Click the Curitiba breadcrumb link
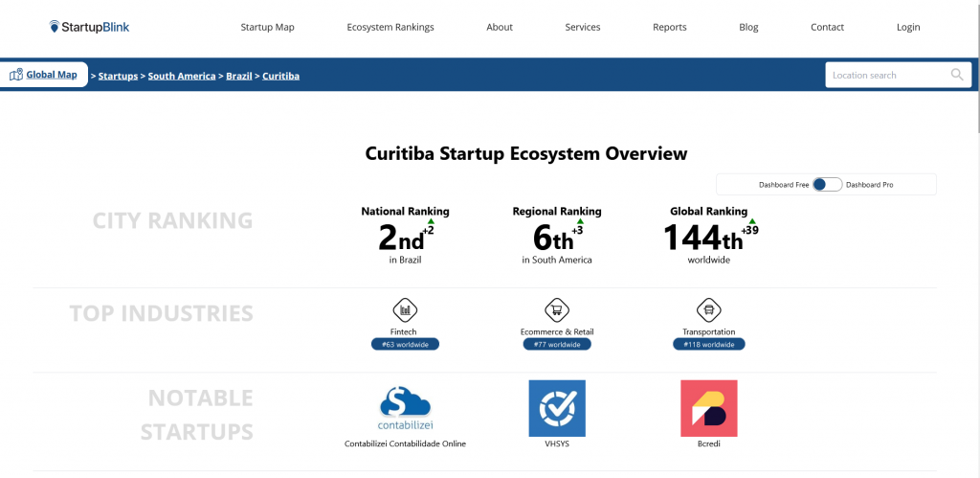This screenshot has height=478, width=980. pyautogui.click(x=280, y=77)
